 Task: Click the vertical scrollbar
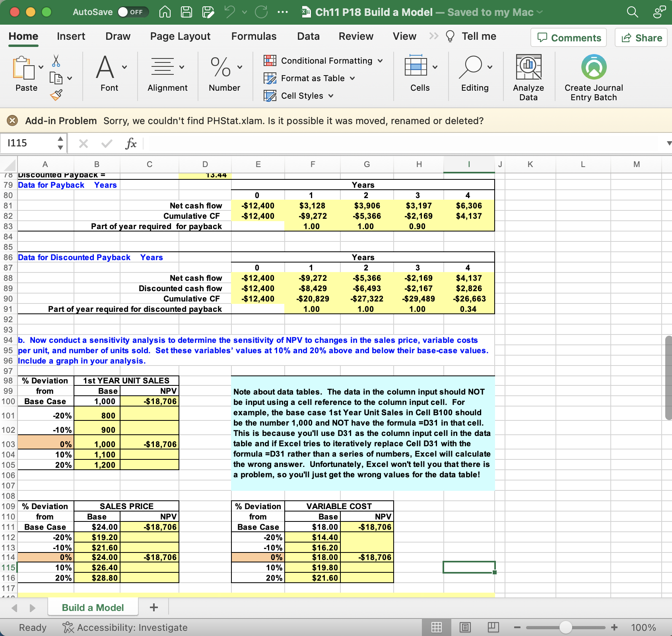pos(667,382)
